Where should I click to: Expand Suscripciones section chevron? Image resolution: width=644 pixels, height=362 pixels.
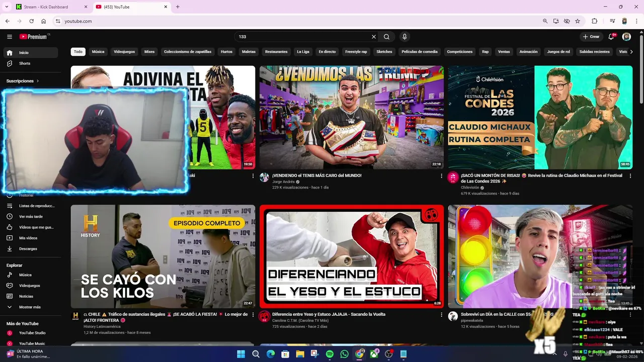pyautogui.click(x=37, y=81)
